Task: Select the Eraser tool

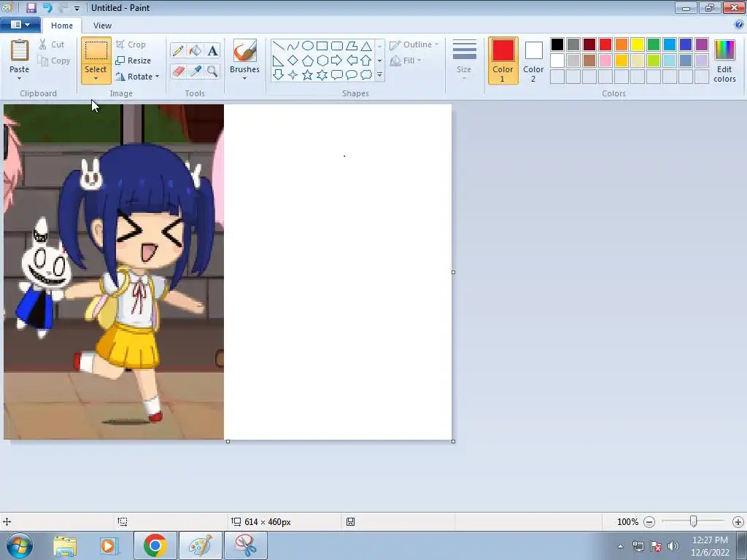Action: point(178,71)
